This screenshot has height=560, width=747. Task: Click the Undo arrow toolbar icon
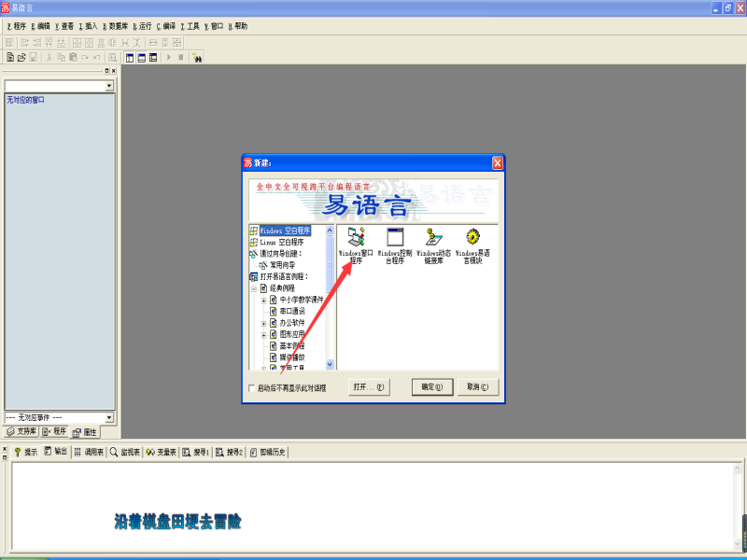click(x=97, y=58)
